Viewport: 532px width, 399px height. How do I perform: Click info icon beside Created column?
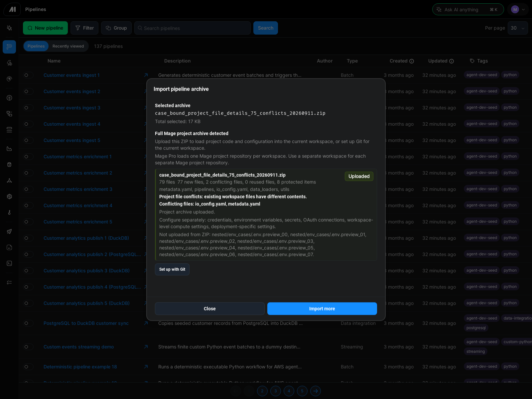(412, 61)
